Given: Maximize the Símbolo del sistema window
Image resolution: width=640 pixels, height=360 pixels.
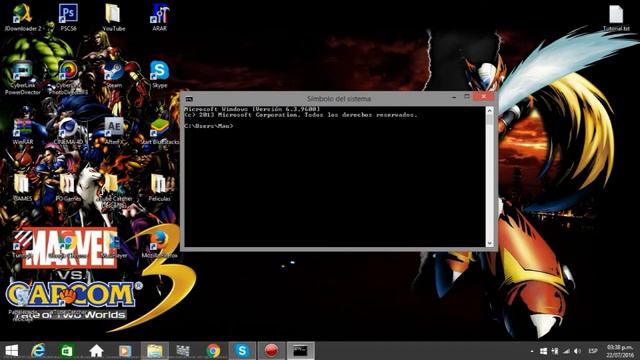Looking at the screenshot, I should (467, 97).
